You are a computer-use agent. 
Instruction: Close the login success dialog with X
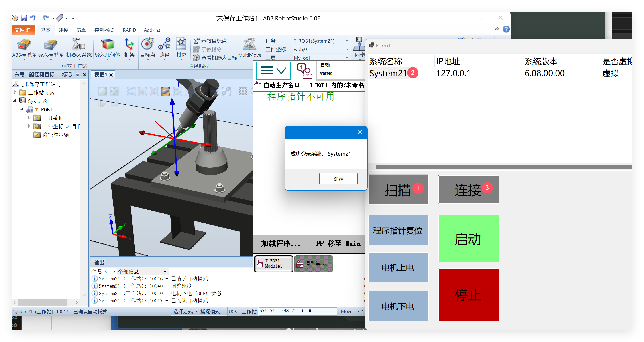tap(359, 132)
